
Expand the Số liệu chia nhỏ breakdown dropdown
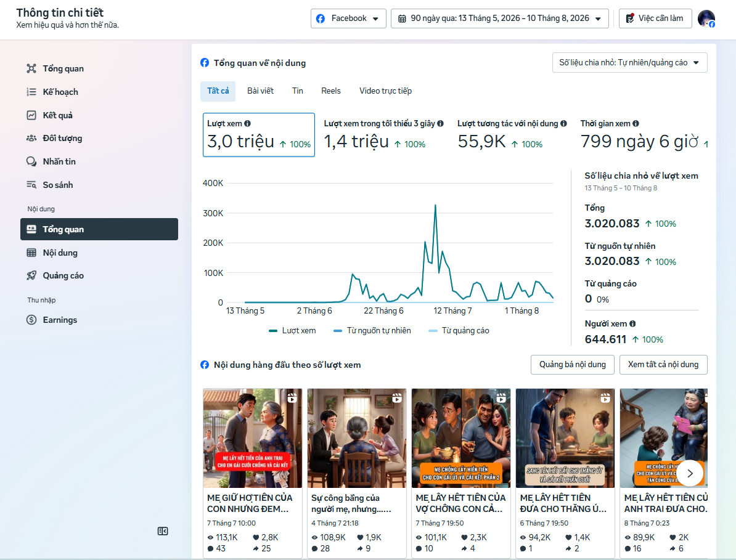(x=629, y=62)
